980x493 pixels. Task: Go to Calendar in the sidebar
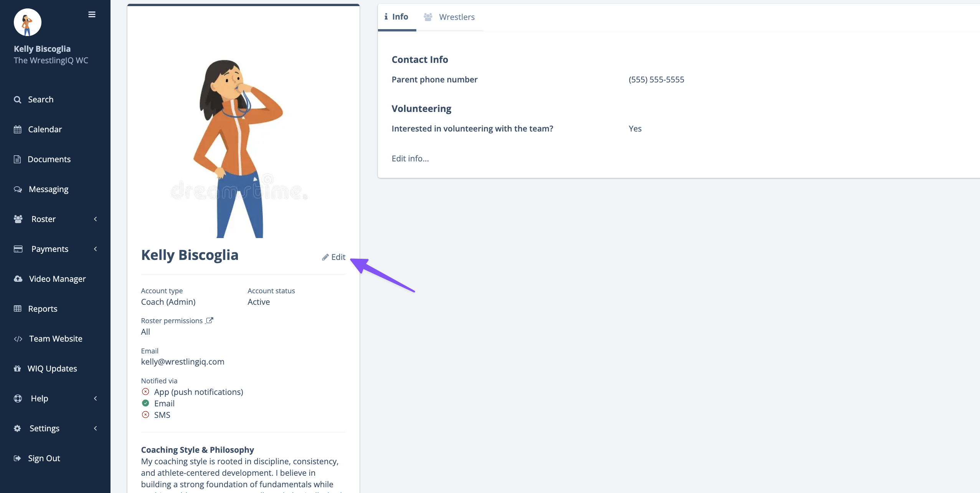click(45, 129)
